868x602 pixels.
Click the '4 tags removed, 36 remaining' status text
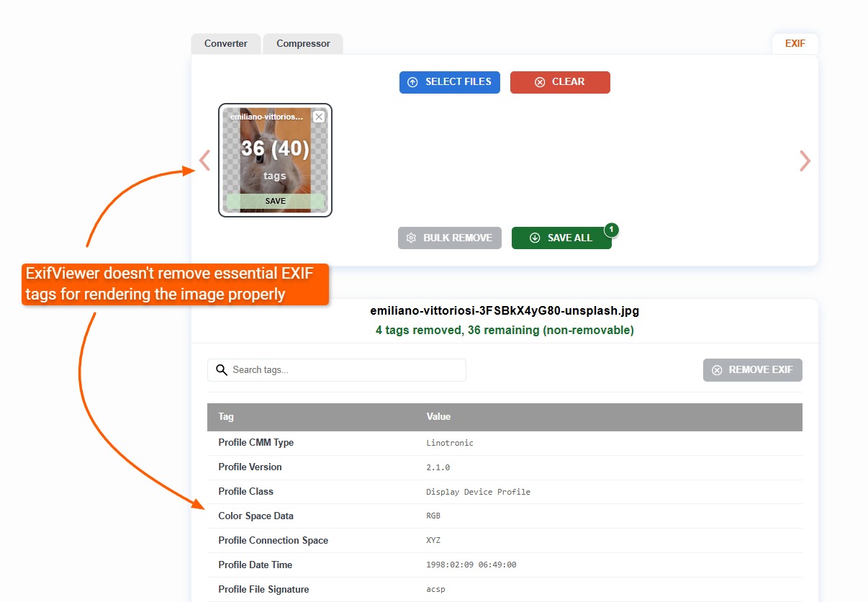[x=504, y=330]
